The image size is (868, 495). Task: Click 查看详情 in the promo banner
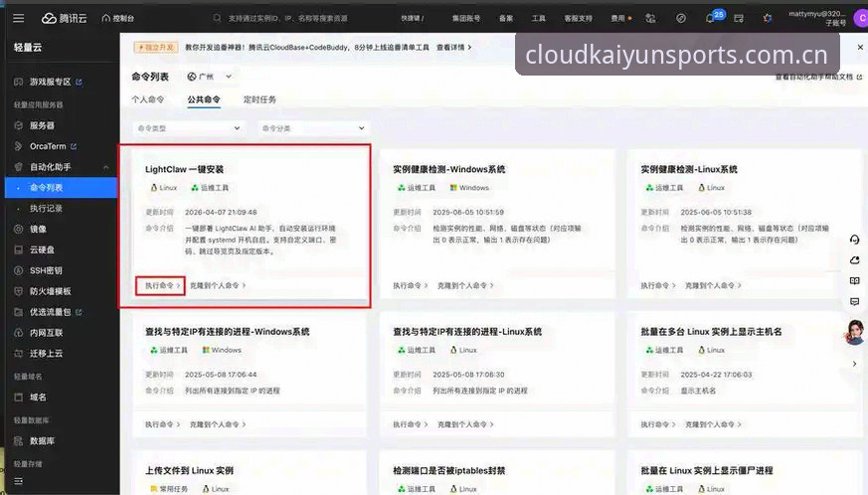tap(453, 48)
